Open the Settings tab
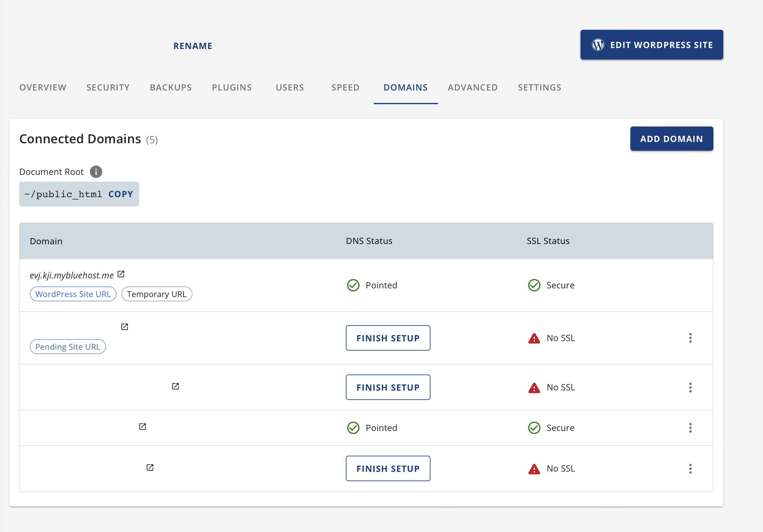Image resolution: width=763 pixels, height=532 pixels. [x=540, y=87]
